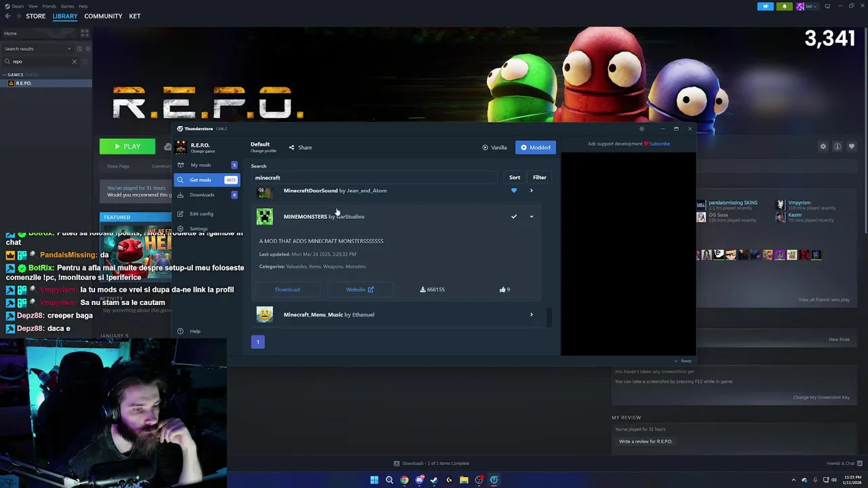The width and height of the screenshot is (868, 488).
Task: Clear the Steam library search
Action: 75,62
